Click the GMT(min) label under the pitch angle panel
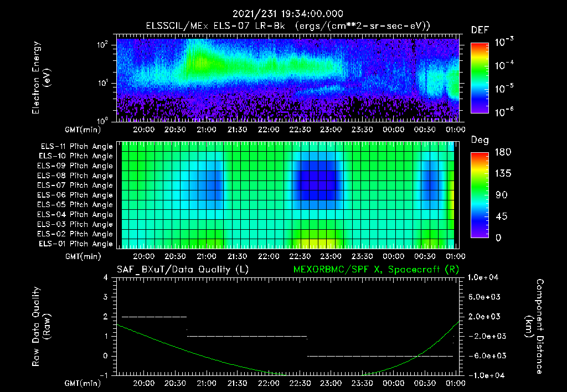Image resolution: width=567 pixels, height=392 pixels. click(x=83, y=257)
